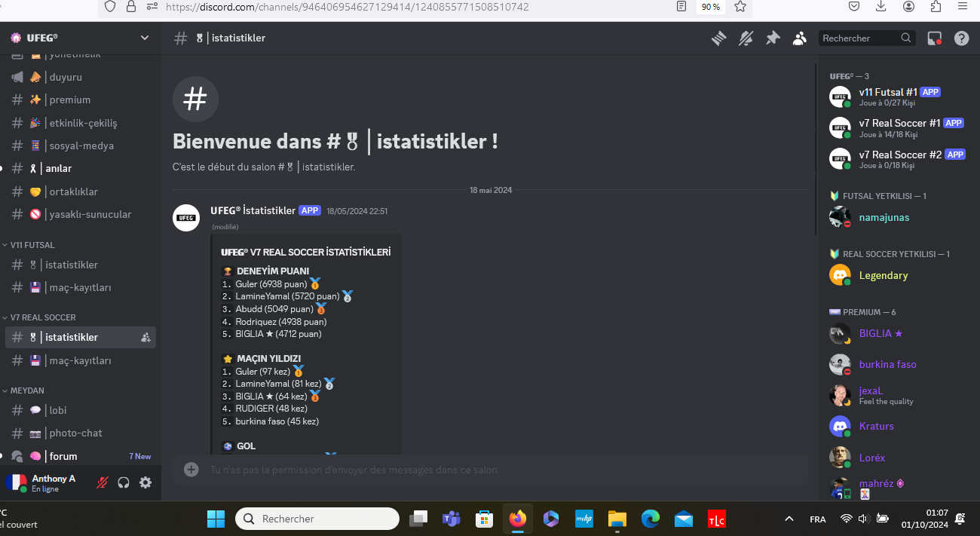Open mahréz member profile
980x536 pixels.
(x=896, y=488)
